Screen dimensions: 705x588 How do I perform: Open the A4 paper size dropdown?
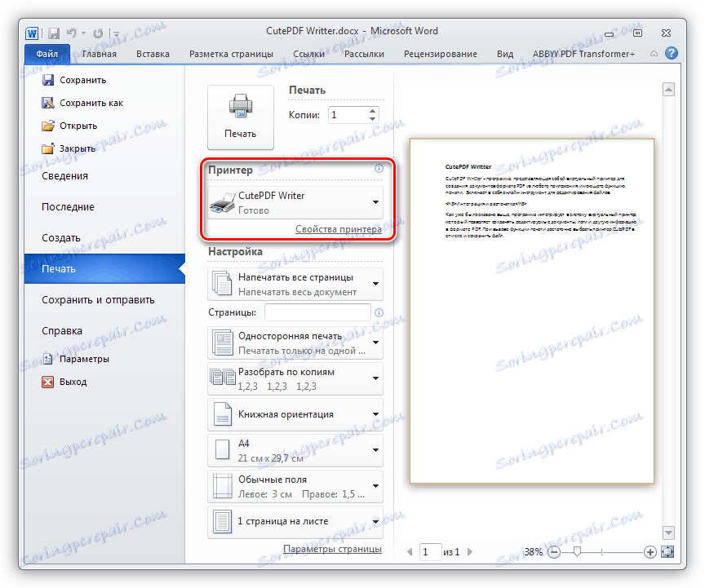tap(295, 450)
